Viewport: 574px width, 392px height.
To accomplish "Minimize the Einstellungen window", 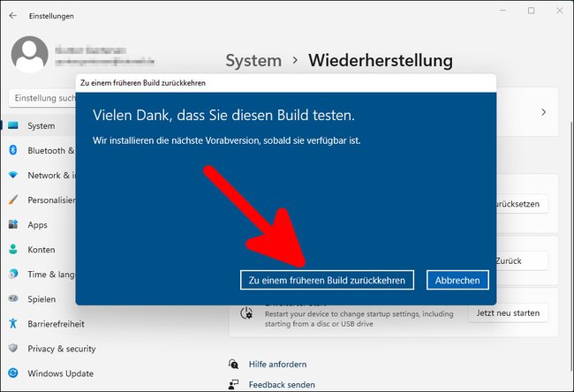I will point(503,11).
